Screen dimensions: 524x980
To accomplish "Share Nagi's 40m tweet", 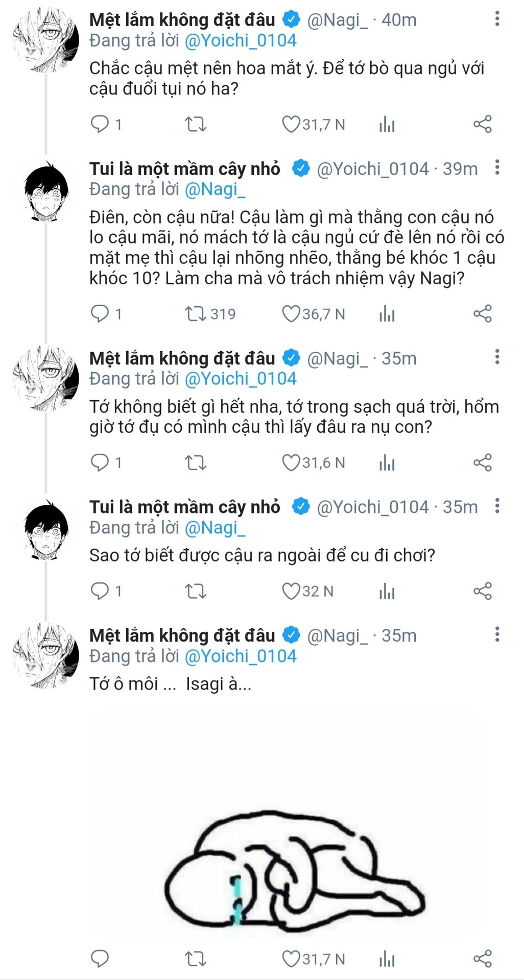I will [x=483, y=124].
